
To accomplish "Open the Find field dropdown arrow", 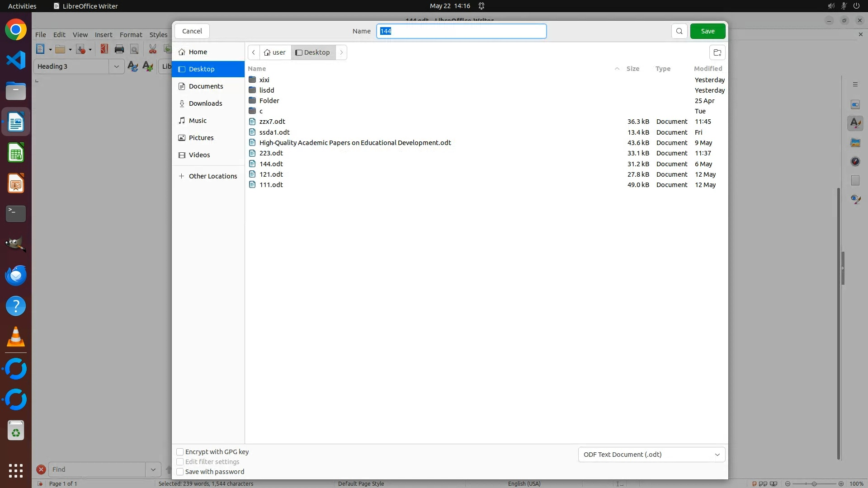I will [x=153, y=469].
